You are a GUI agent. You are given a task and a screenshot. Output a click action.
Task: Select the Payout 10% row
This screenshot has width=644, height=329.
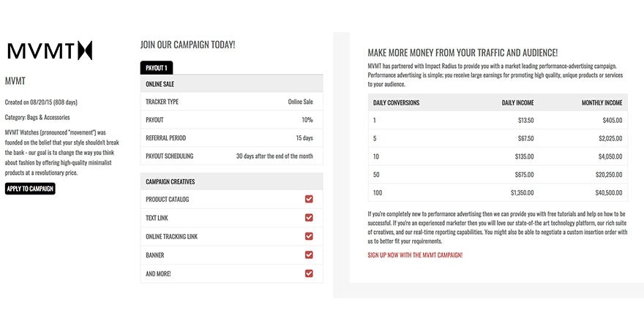[x=231, y=120]
